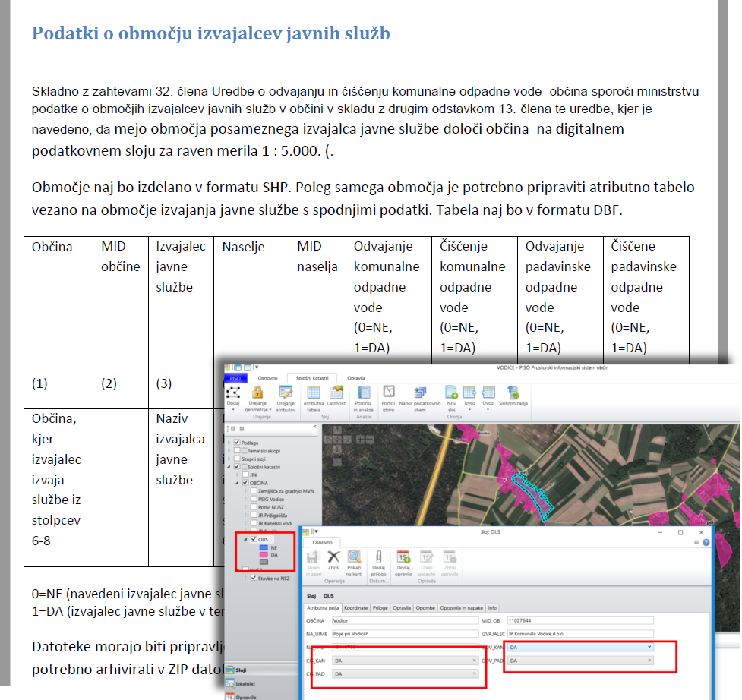Viewport: 742px width, 700px height.
Task: Toggle the Podlage layer checkbox
Action: click(x=238, y=443)
